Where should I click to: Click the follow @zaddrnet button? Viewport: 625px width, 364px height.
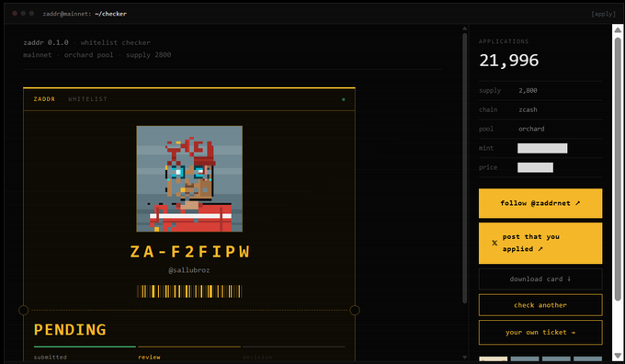[540, 203]
